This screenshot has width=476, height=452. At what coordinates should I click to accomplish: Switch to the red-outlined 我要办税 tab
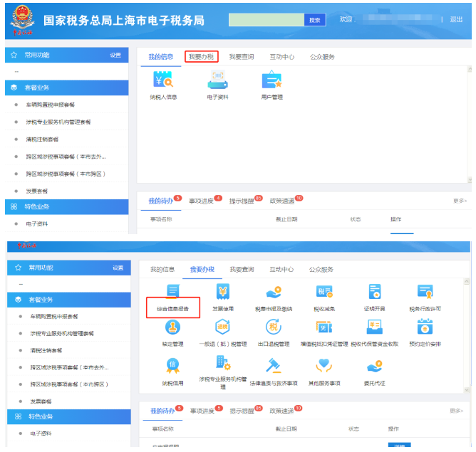pyautogui.click(x=201, y=57)
